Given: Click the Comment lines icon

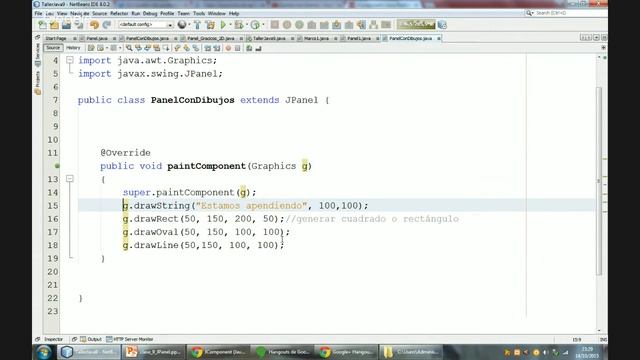Looking at the screenshot, I should pos(249,48).
